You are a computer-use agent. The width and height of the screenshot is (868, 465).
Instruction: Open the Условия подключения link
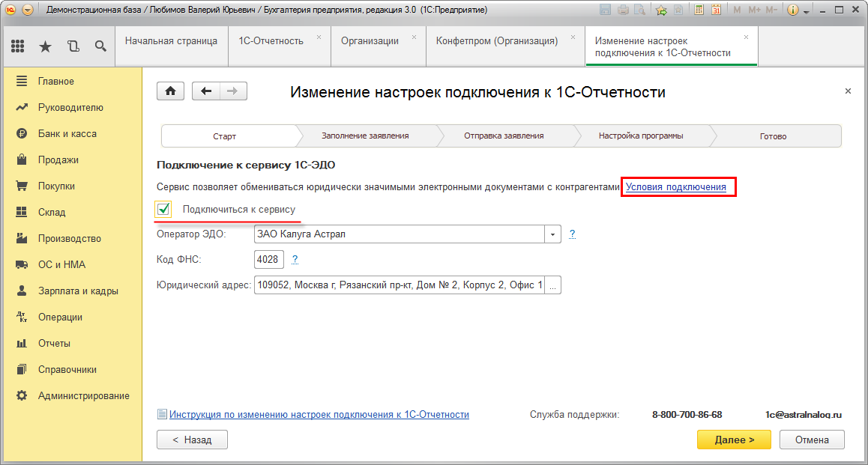point(678,186)
